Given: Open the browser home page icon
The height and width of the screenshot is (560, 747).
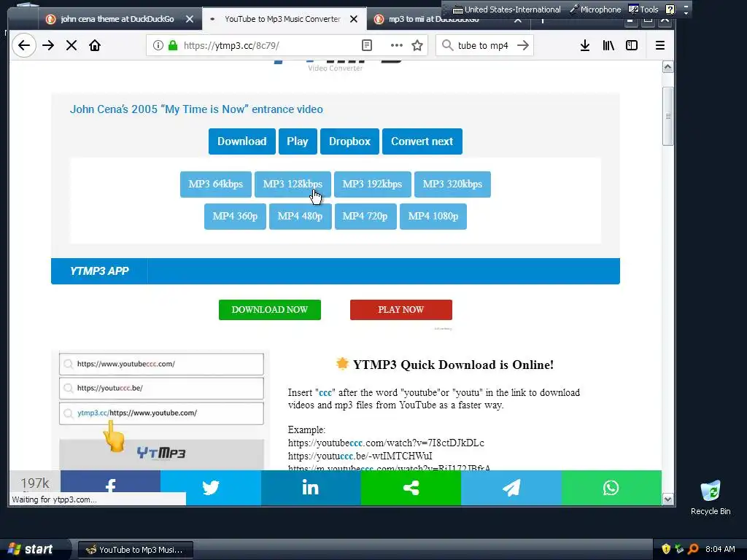Looking at the screenshot, I should click(95, 45).
